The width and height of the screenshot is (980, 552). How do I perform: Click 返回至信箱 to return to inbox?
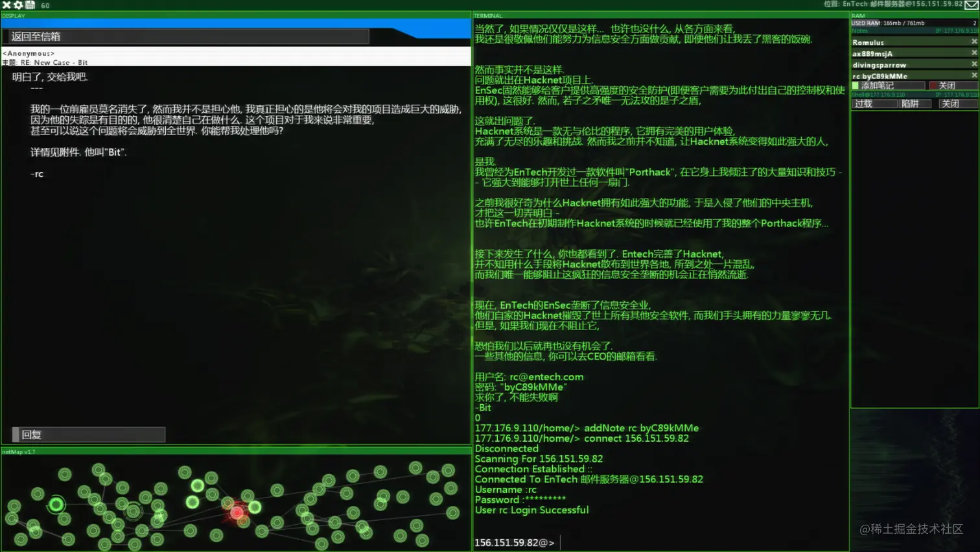click(x=186, y=36)
